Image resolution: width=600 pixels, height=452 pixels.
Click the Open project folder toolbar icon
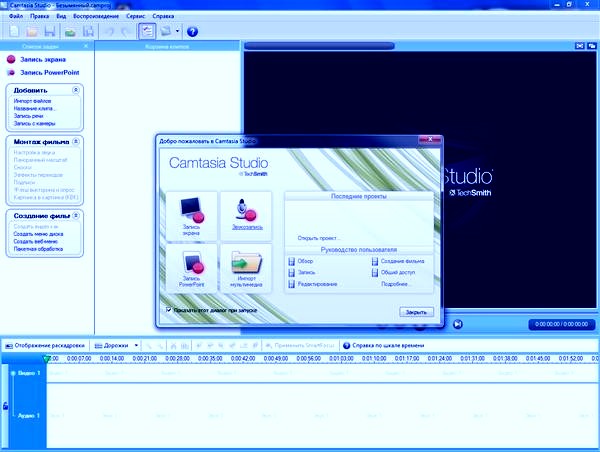click(x=30, y=32)
